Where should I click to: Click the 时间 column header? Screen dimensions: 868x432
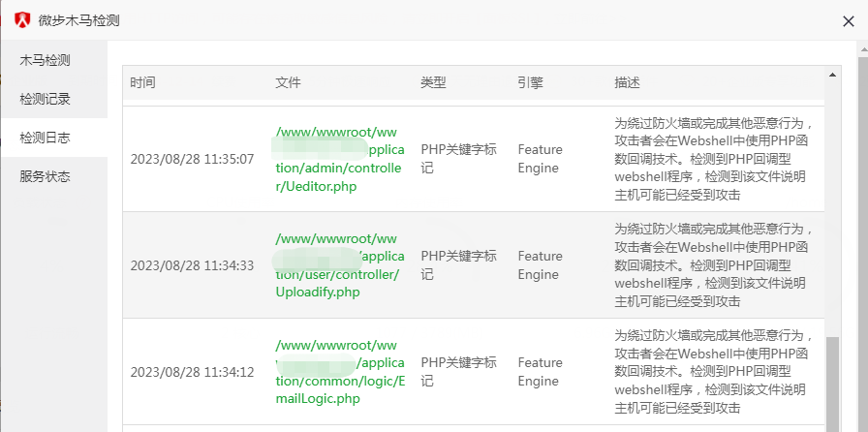point(142,82)
